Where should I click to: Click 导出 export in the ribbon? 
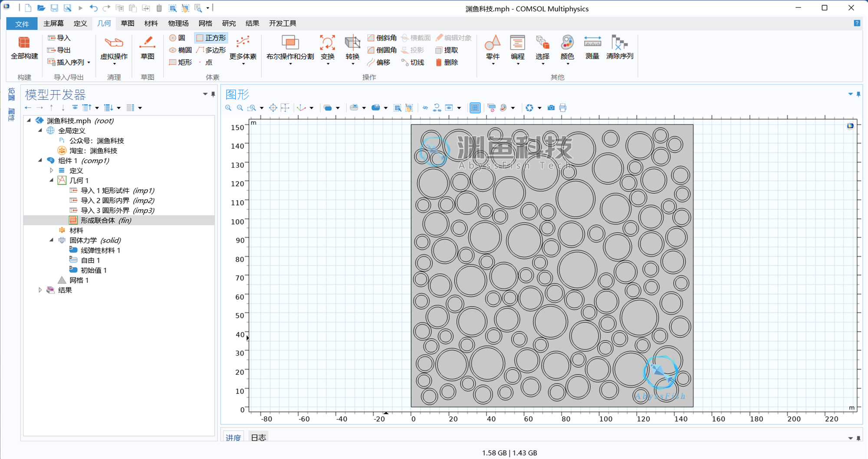(x=59, y=50)
